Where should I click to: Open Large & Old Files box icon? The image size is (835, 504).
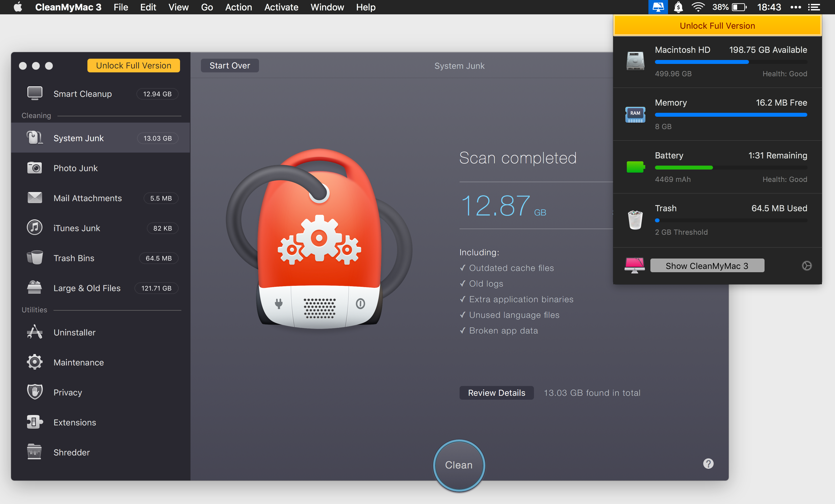tap(35, 288)
